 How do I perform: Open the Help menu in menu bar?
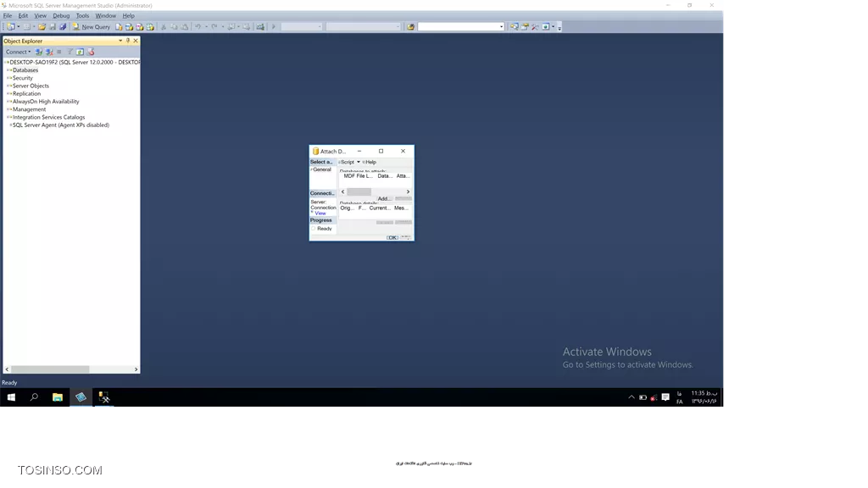click(x=129, y=15)
